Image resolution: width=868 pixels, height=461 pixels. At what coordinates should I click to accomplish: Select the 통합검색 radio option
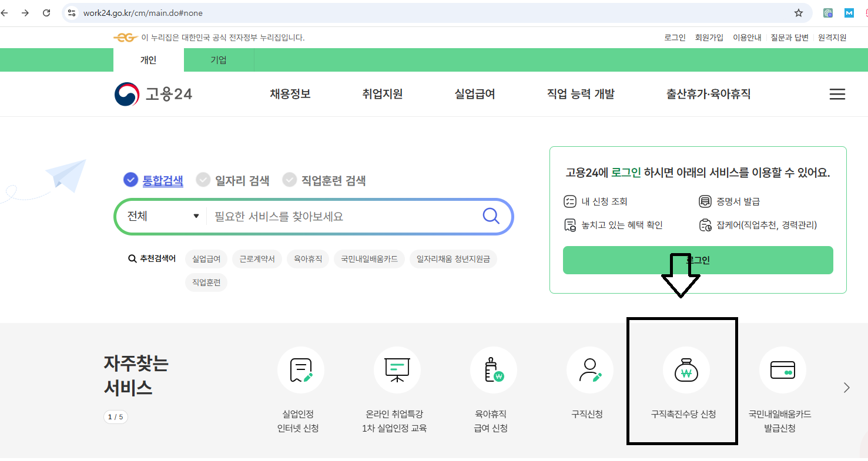coord(130,180)
